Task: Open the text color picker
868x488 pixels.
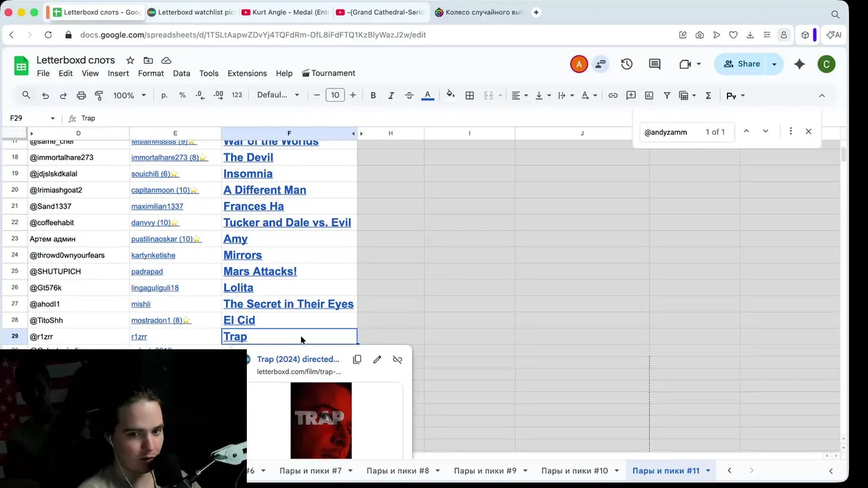Action: tap(427, 96)
